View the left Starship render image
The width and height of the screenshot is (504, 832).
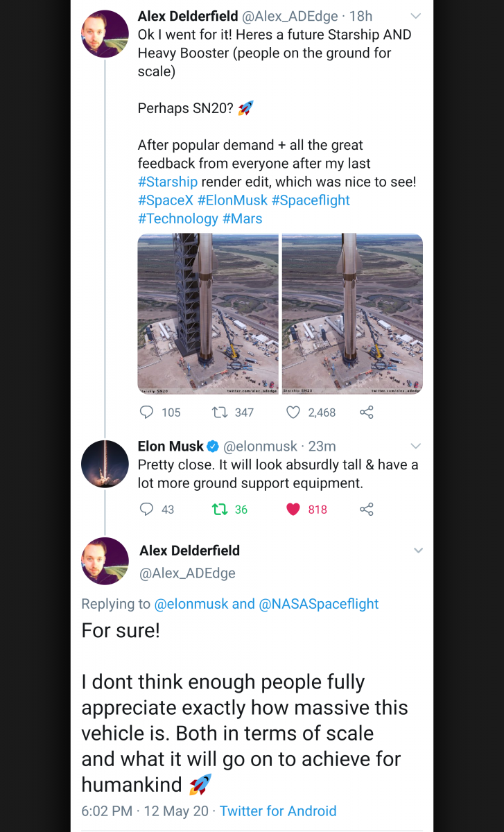[208, 314]
